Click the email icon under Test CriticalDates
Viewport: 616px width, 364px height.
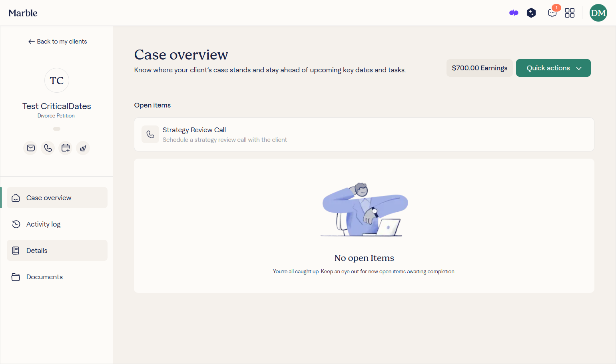(x=31, y=148)
